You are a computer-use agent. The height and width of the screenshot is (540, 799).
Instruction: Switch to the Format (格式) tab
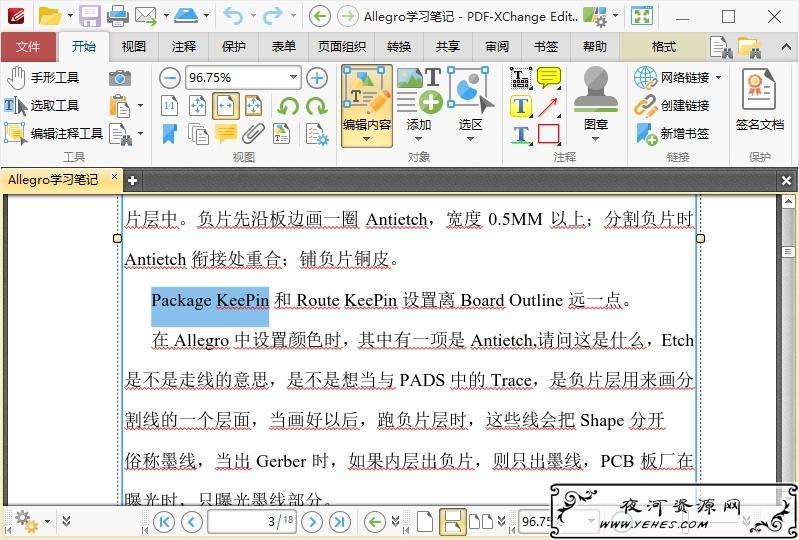pos(663,47)
